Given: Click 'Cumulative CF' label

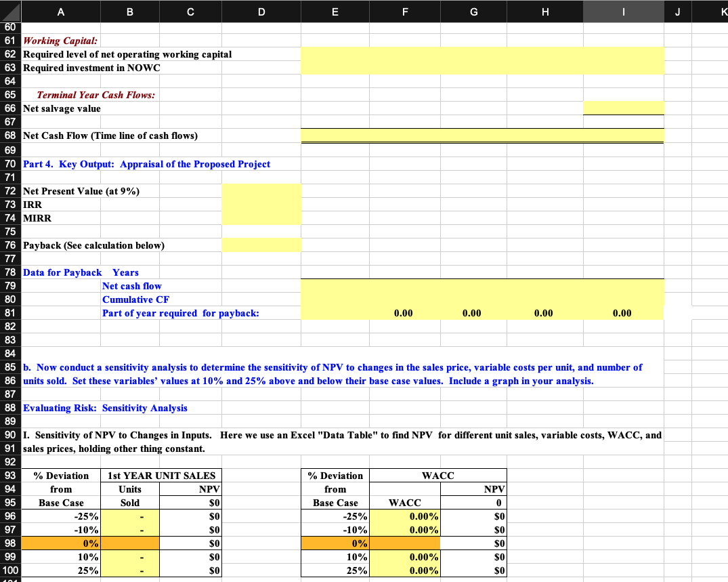Looking at the screenshot, I should point(135,299).
